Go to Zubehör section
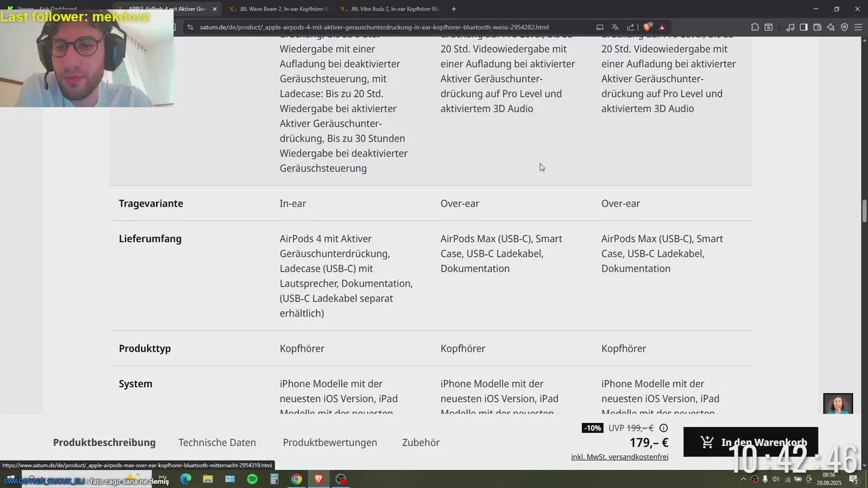The height and width of the screenshot is (488, 868). [x=421, y=443]
